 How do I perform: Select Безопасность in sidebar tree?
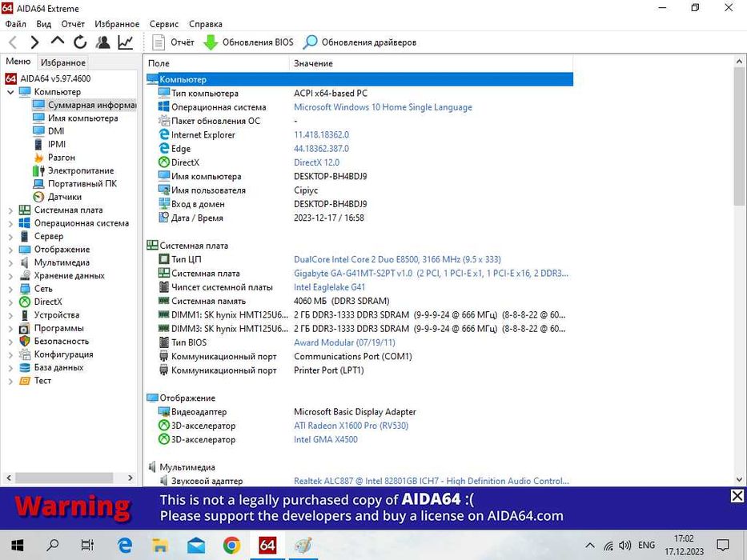click(54, 341)
